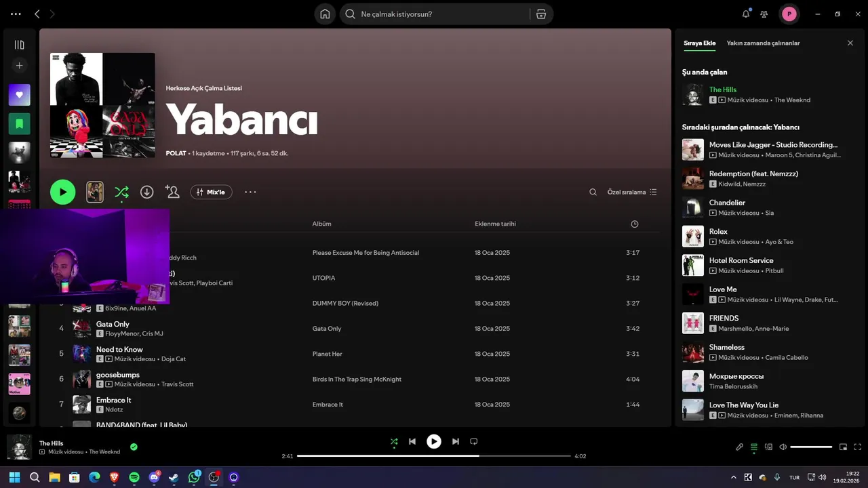Click the Mix'le button
Image resolution: width=868 pixels, height=488 pixels.
coord(211,192)
